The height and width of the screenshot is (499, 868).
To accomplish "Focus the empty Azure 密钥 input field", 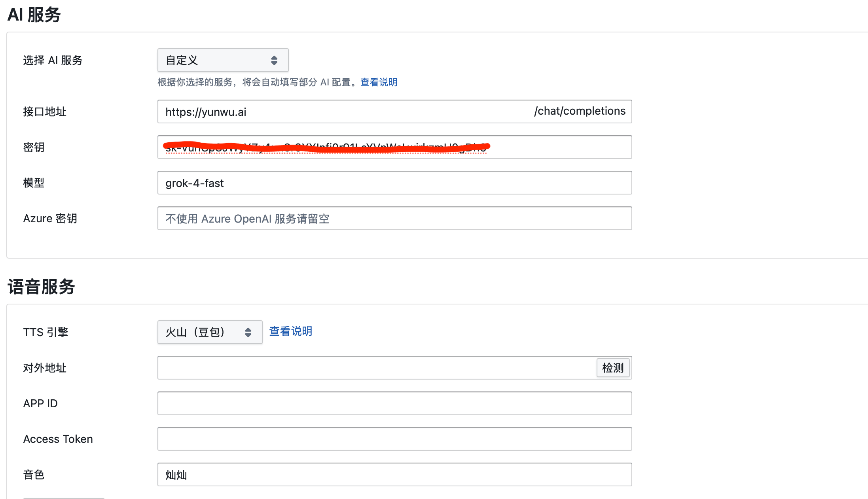I will [x=394, y=219].
